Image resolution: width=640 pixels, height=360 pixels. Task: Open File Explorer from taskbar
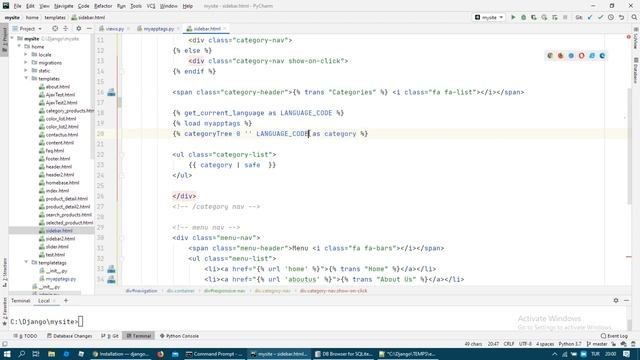click(51, 354)
